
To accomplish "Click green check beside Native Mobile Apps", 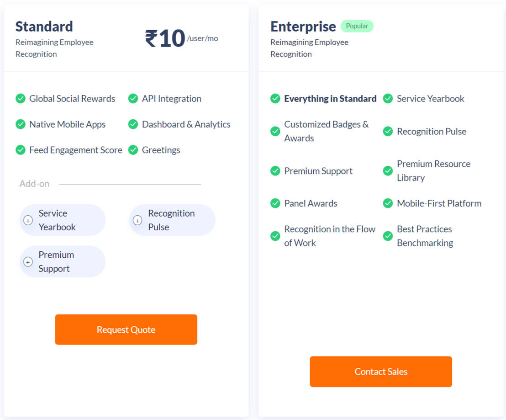I will [x=21, y=124].
